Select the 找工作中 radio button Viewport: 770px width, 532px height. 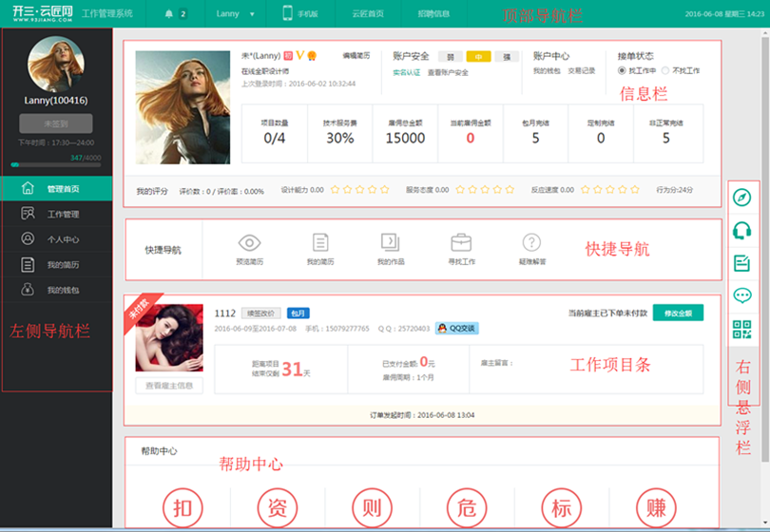pyautogui.click(x=622, y=70)
